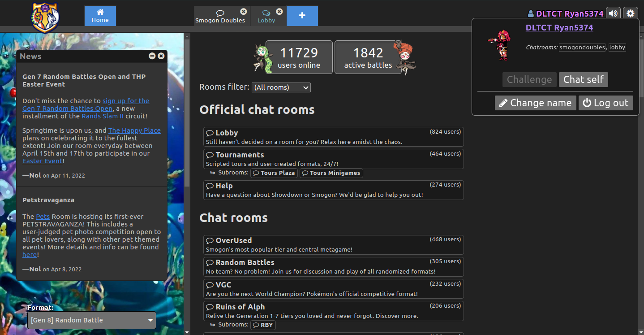Image resolution: width=644 pixels, height=335 pixels.
Task: Click the Challenge button in popup
Action: pyautogui.click(x=529, y=79)
